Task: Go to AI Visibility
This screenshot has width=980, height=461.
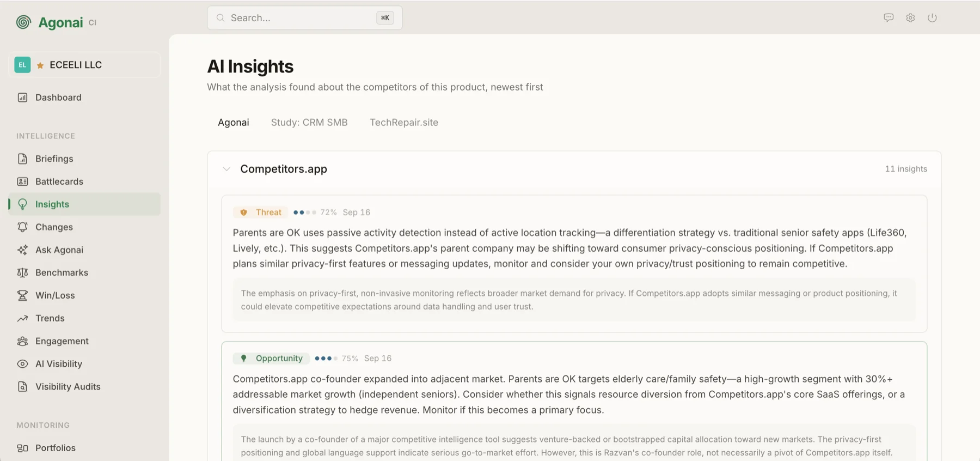Action: tap(84, 364)
